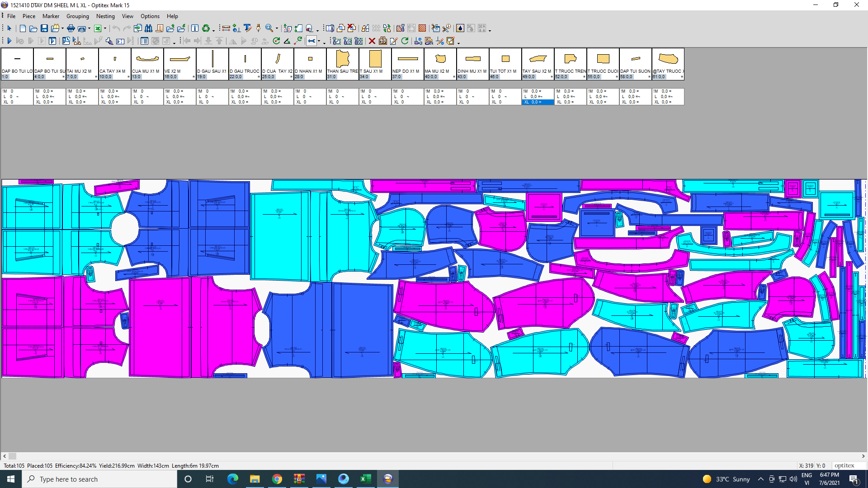Screen dimensions: 868x488
Task: Click the color drop fill icon
Action: [x=460, y=28]
